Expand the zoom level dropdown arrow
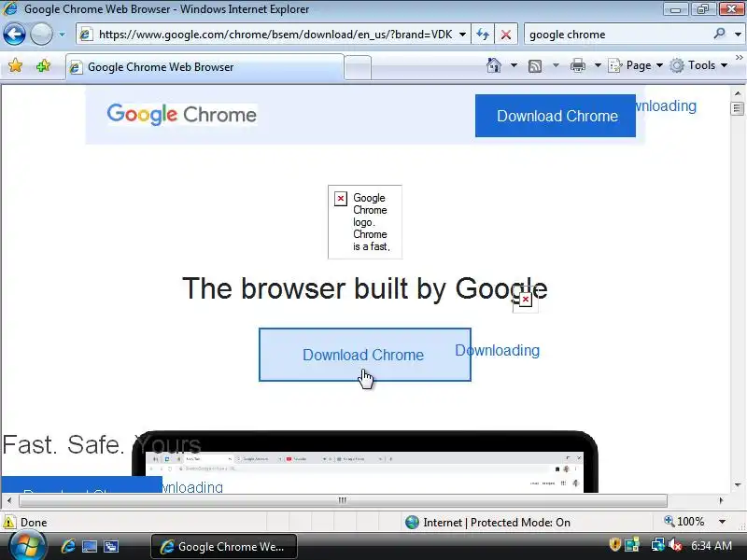The height and width of the screenshot is (560, 747). (722, 522)
